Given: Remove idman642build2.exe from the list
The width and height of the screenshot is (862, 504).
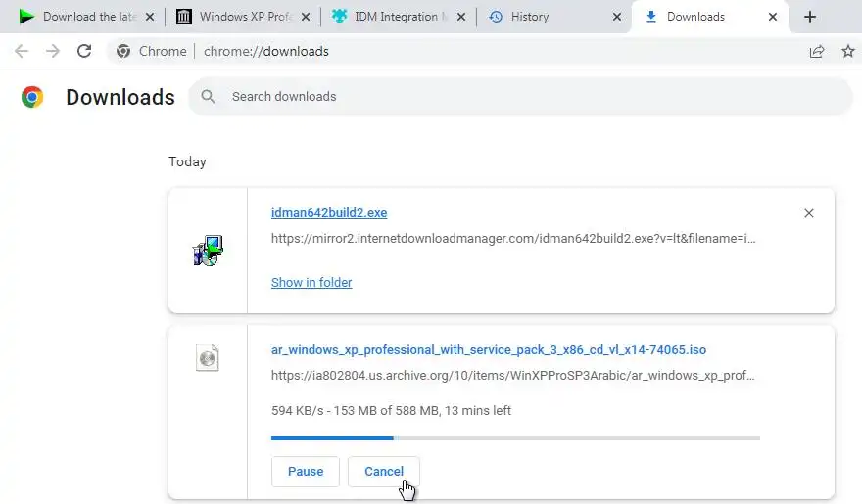Looking at the screenshot, I should [x=809, y=213].
